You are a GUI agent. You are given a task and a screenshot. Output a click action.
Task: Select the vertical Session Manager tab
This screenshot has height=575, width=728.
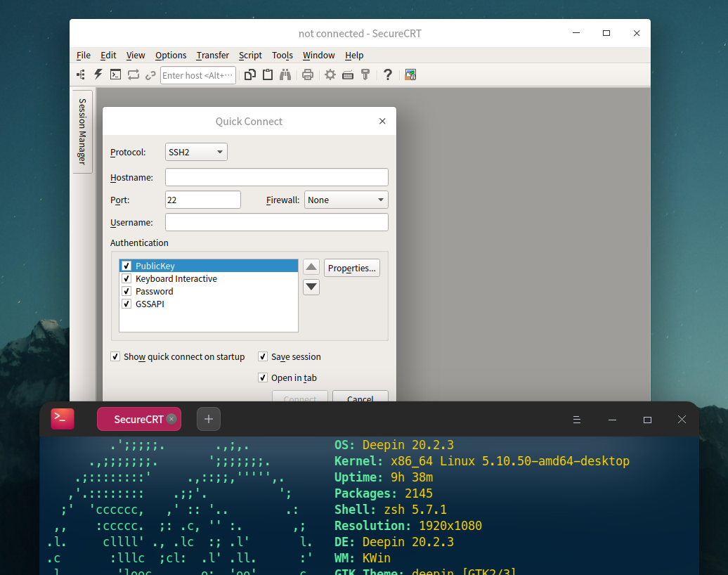82,131
